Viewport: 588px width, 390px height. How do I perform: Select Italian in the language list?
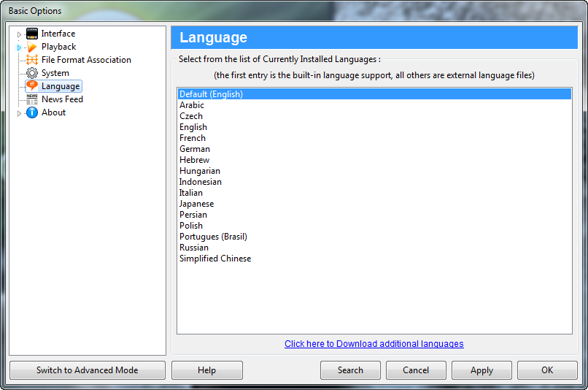(x=375, y=193)
